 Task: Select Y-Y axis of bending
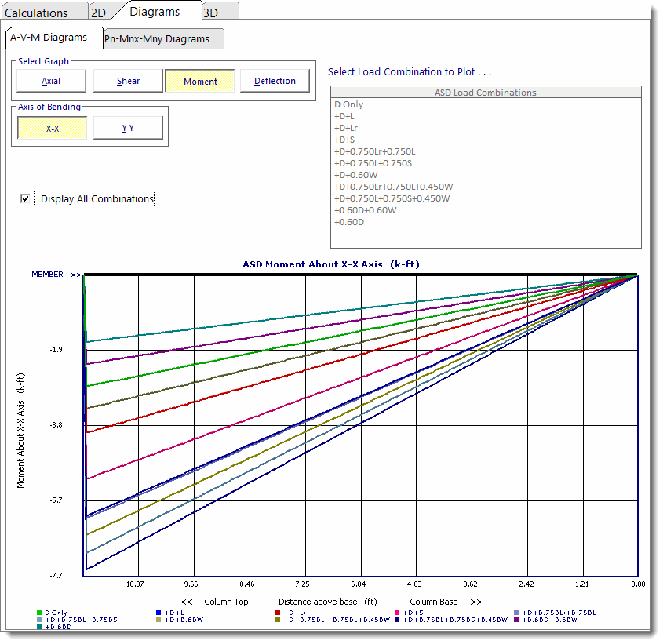pos(127,128)
